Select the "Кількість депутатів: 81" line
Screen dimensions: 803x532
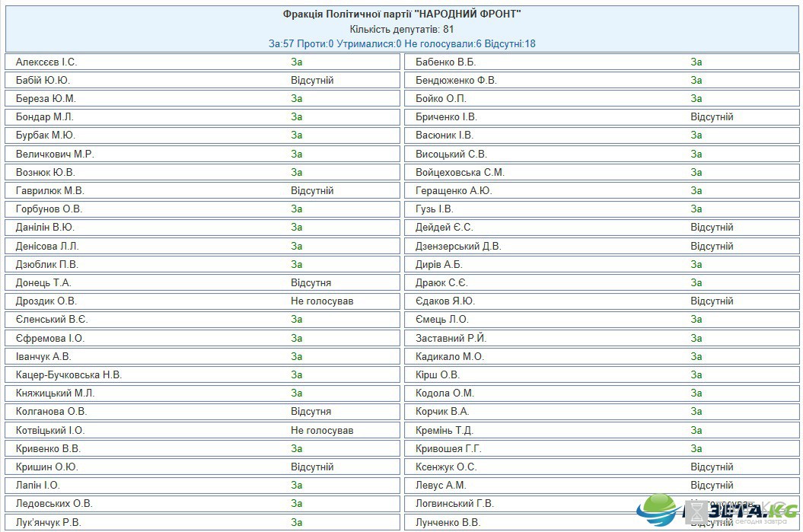402,29
